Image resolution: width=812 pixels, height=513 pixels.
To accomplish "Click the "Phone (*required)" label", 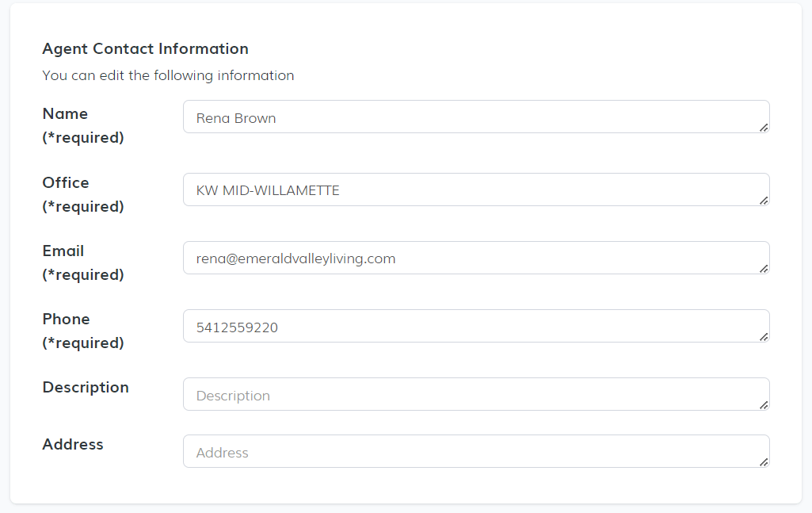I will click(83, 331).
